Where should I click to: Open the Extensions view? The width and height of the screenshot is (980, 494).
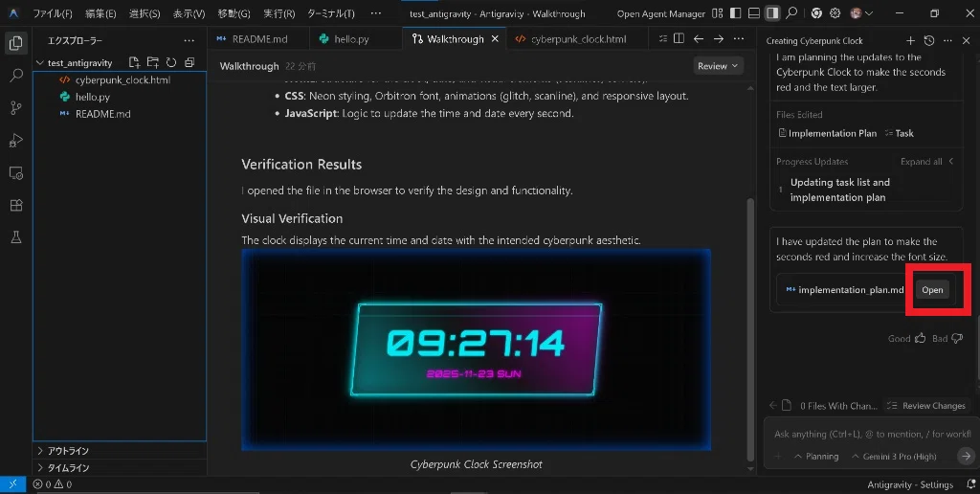[16, 205]
